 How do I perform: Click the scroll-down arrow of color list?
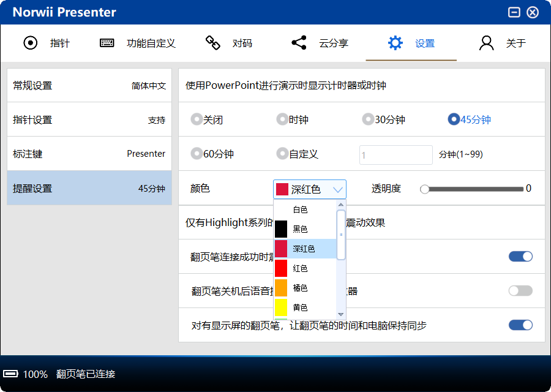click(341, 315)
